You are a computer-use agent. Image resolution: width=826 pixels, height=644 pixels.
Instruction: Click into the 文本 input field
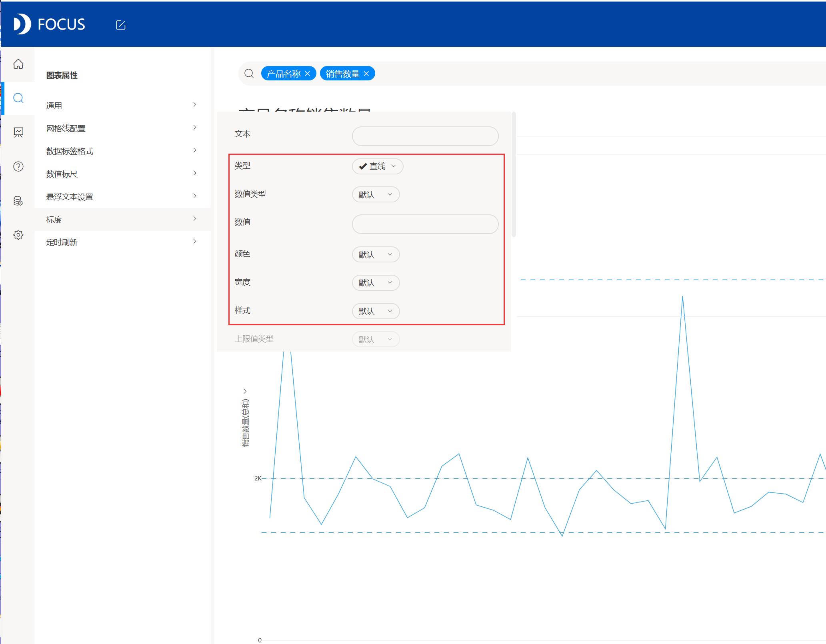pyautogui.click(x=425, y=136)
